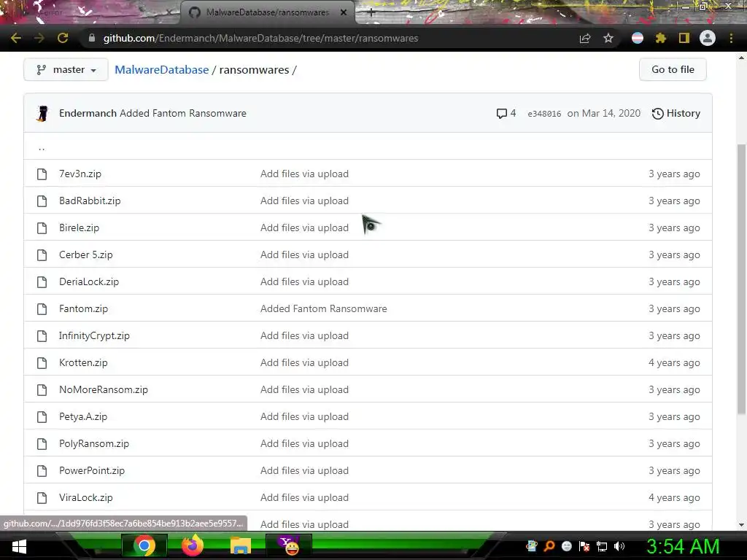Image resolution: width=747 pixels, height=560 pixels.
Task: View site info via the lock icon
Action: (91, 38)
